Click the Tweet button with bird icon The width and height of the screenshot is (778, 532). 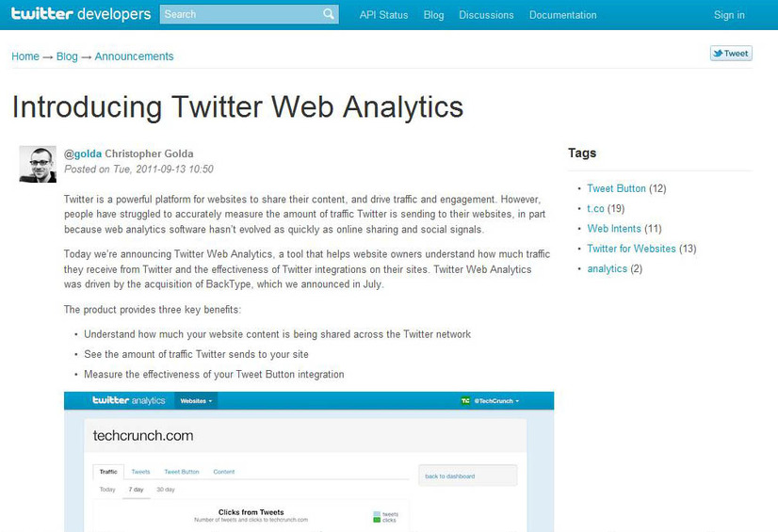pos(731,54)
